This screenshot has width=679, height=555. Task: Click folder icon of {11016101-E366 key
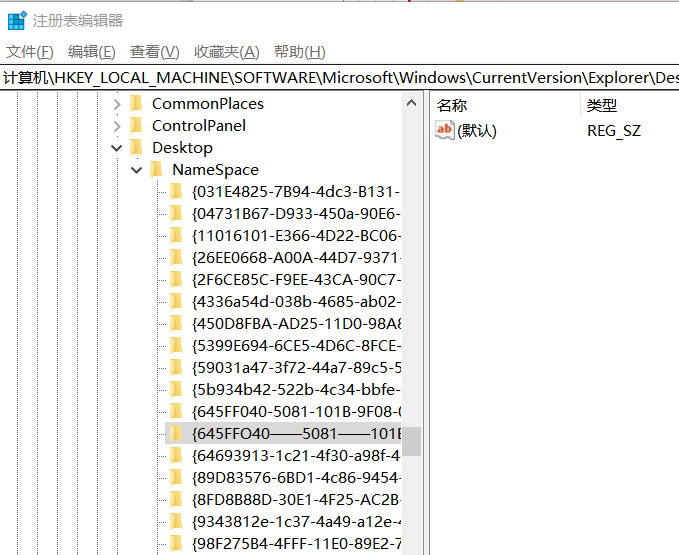pos(176,236)
